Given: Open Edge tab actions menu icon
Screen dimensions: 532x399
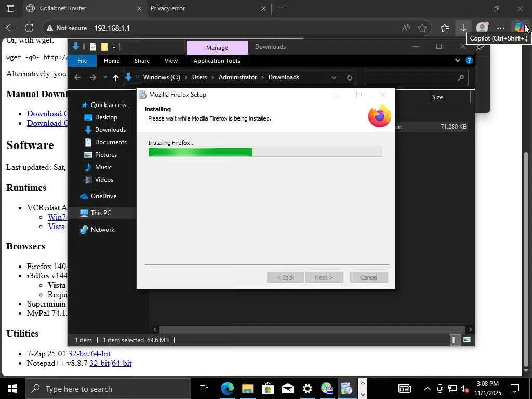Looking at the screenshot, I should (x=10, y=8).
